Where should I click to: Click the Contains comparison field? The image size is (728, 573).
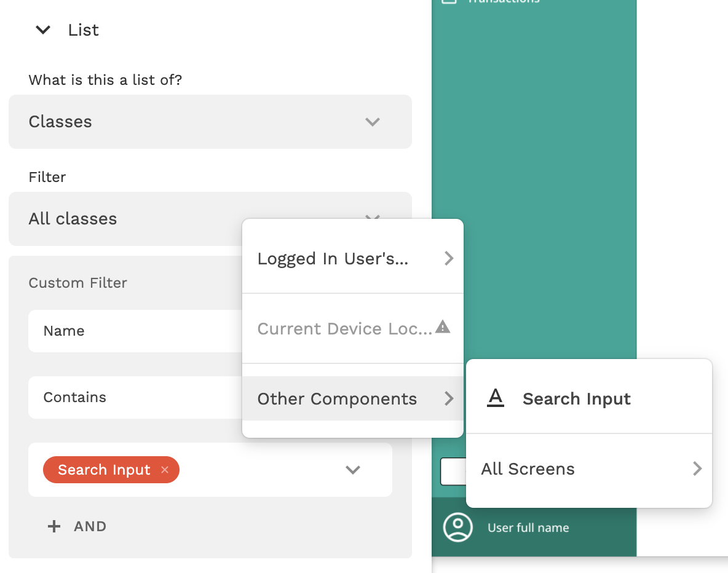tap(135, 397)
